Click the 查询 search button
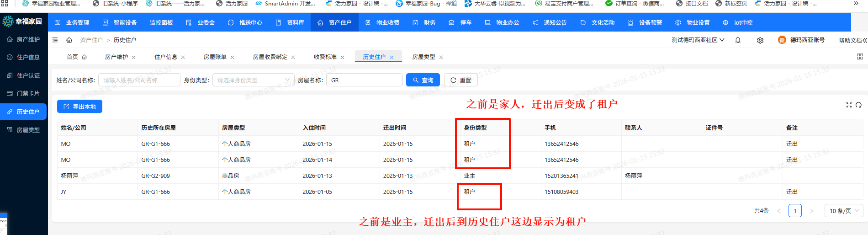The height and width of the screenshot is (235, 868). click(x=423, y=80)
